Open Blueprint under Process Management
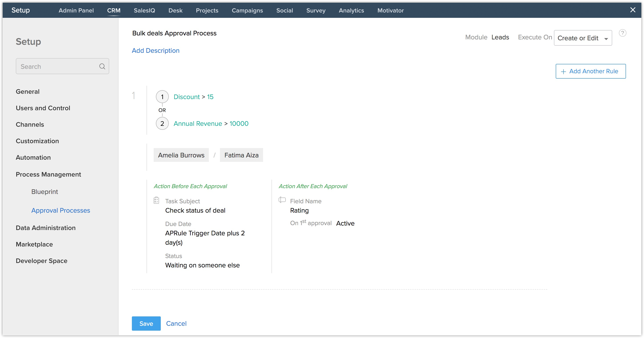Screen dimensions: 644x338 coord(44,191)
